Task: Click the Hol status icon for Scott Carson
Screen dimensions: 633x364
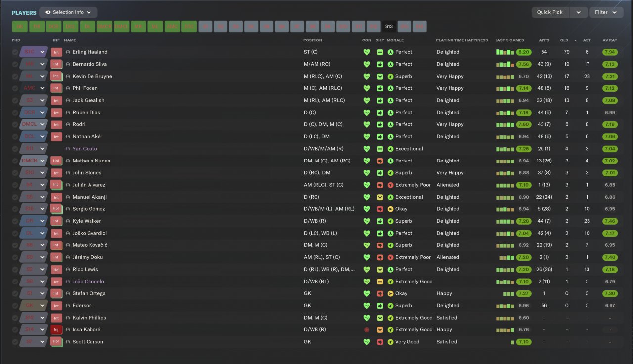Action: pos(56,342)
